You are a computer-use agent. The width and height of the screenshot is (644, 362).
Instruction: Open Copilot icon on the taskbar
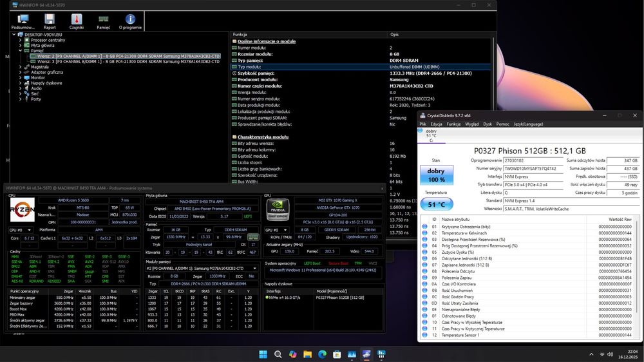click(x=292, y=354)
